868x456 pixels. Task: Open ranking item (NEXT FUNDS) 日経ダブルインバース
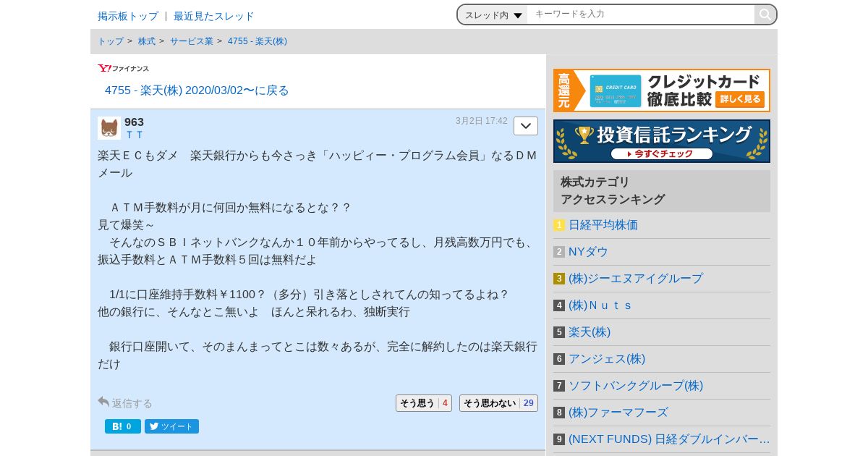pyautogui.click(x=669, y=439)
